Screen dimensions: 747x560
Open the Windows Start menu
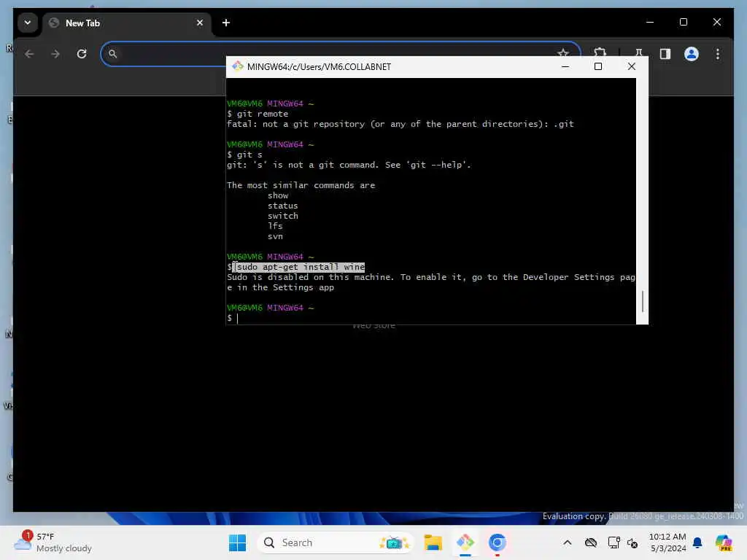tap(237, 542)
